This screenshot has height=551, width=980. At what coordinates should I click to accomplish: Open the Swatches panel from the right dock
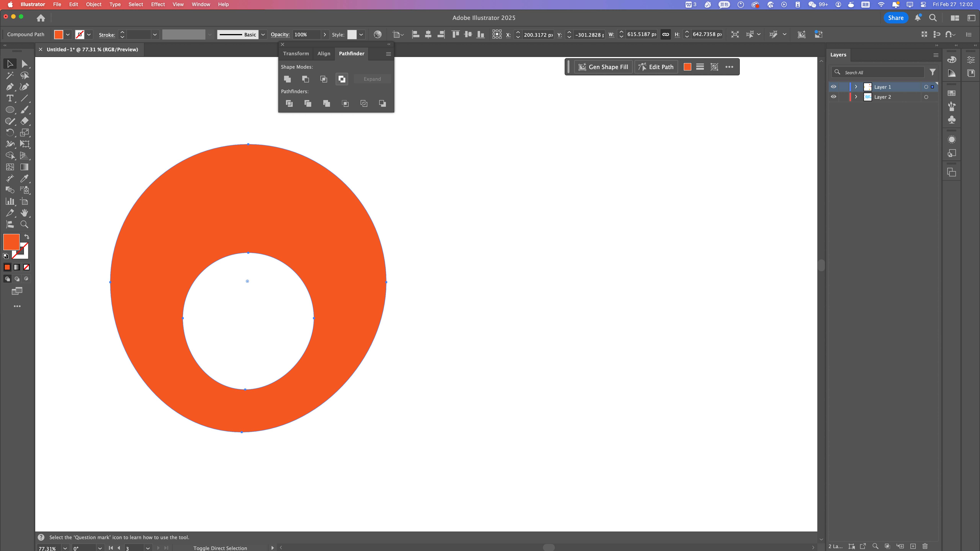951,93
